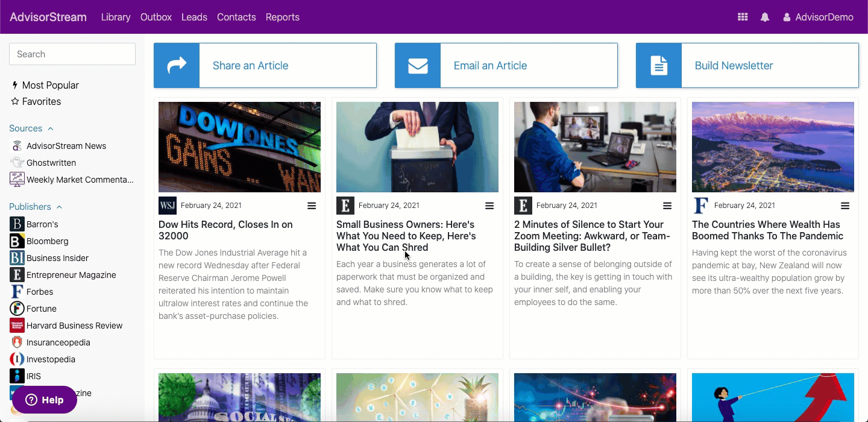Click WSJ logo on Dow article
This screenshot has height=422, width=868.
coord(168,206)
